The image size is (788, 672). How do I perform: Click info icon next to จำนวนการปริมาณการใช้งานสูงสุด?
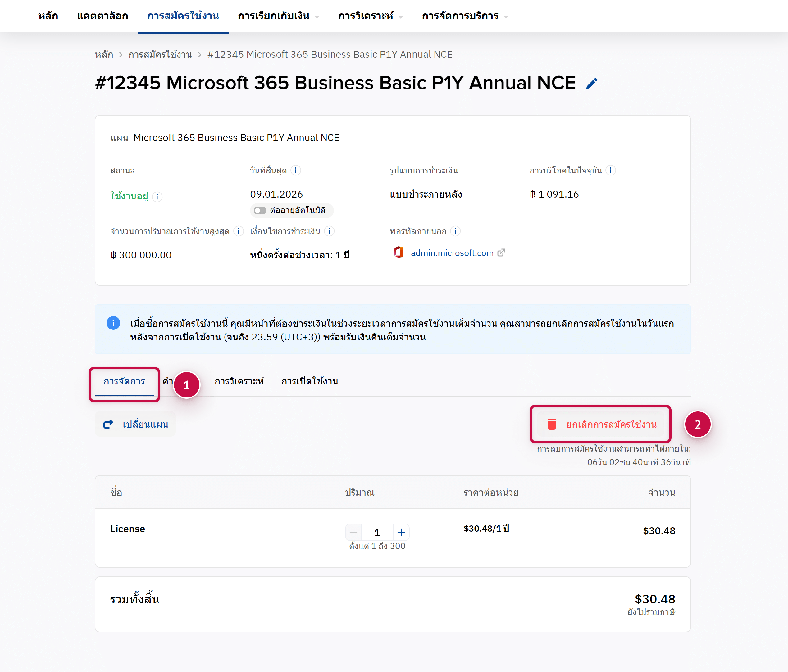(239, 231)
